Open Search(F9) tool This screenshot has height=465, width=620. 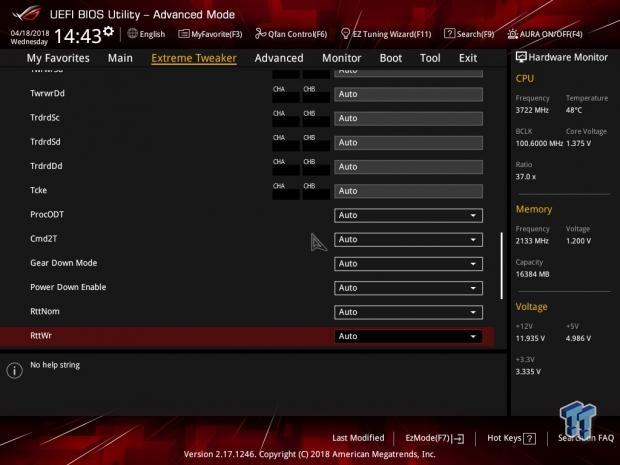tap(469, 34)
